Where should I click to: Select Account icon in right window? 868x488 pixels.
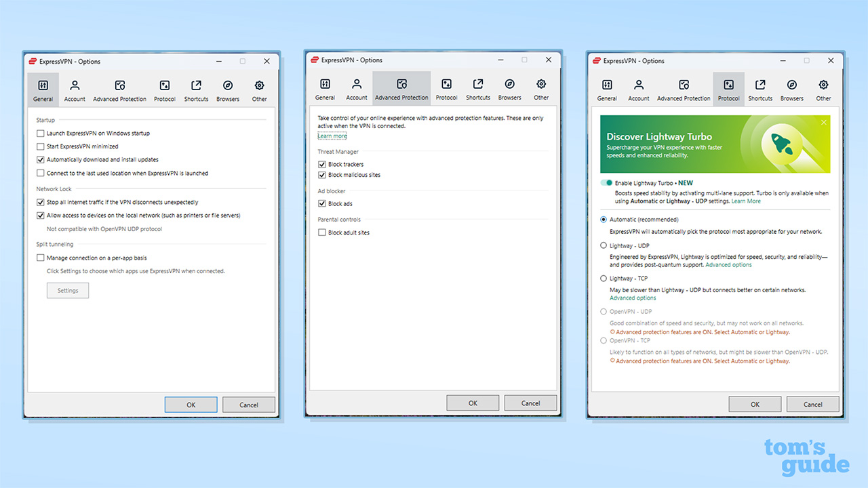pos(639,85)
